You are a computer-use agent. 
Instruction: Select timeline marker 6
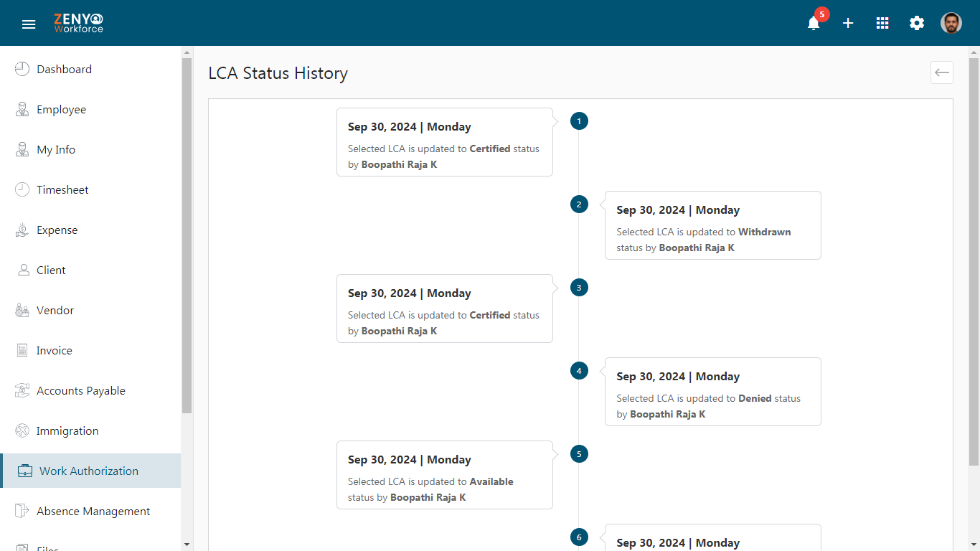coord(579,537)
